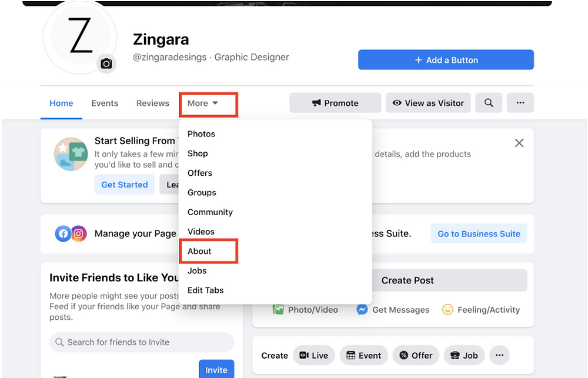Image resolution: width=588 pixels, height=378 pixels.
Task: Select Shop from the More menu
Action: [276, 153]
